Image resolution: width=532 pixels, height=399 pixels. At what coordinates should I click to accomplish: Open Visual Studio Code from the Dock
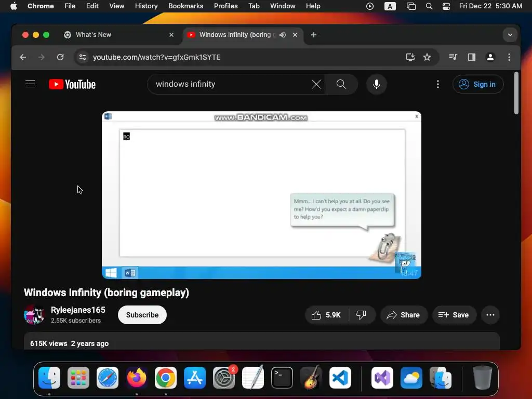coord(340,378)
